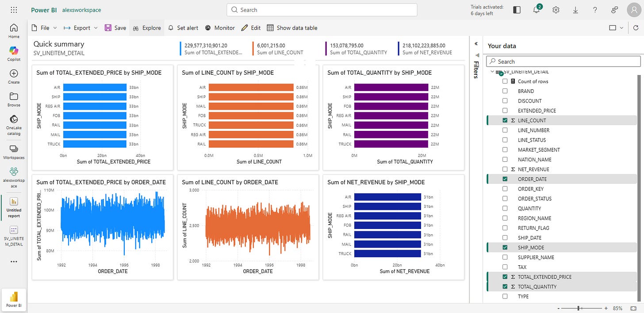Open Workspaces in sidebar

[x=14, y=152]
